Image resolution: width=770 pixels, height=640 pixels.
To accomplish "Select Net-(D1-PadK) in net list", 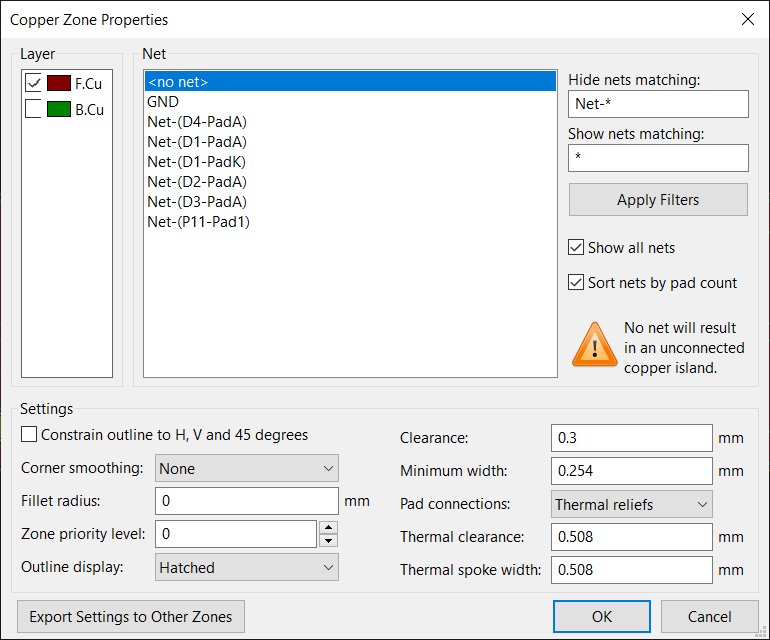I will [x=196, y=162].
